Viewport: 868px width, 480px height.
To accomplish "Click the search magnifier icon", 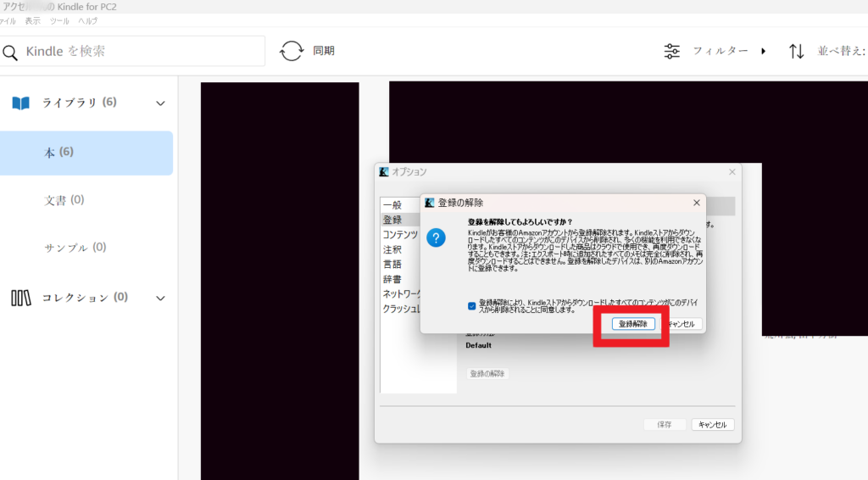I will click(x=10, y=52).
